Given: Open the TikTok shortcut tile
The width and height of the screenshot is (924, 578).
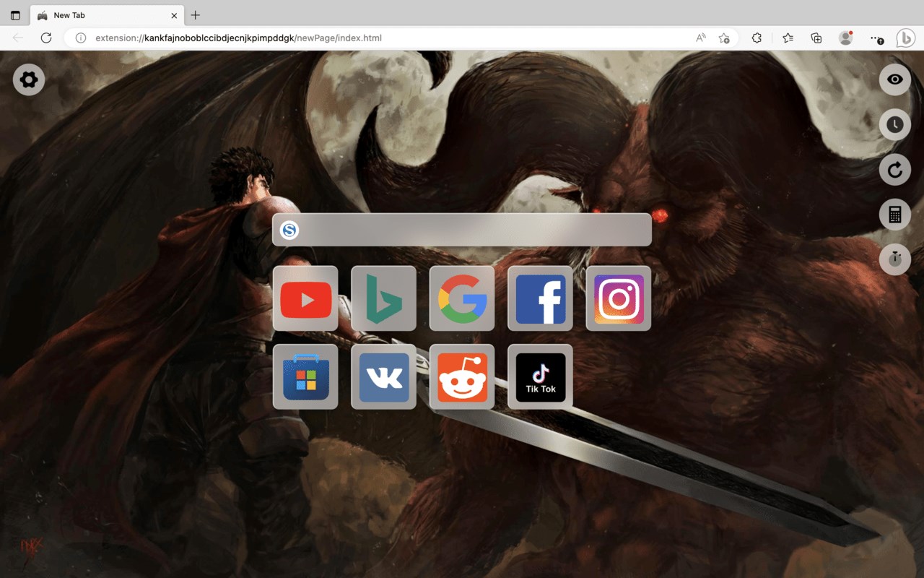Looking at the screenshot, I should (540, 376).
